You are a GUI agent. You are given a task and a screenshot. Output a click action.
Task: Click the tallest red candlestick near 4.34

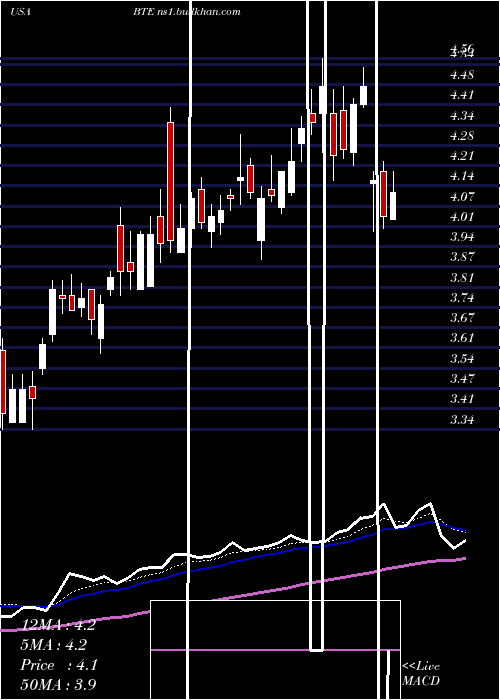pos(171,181)
